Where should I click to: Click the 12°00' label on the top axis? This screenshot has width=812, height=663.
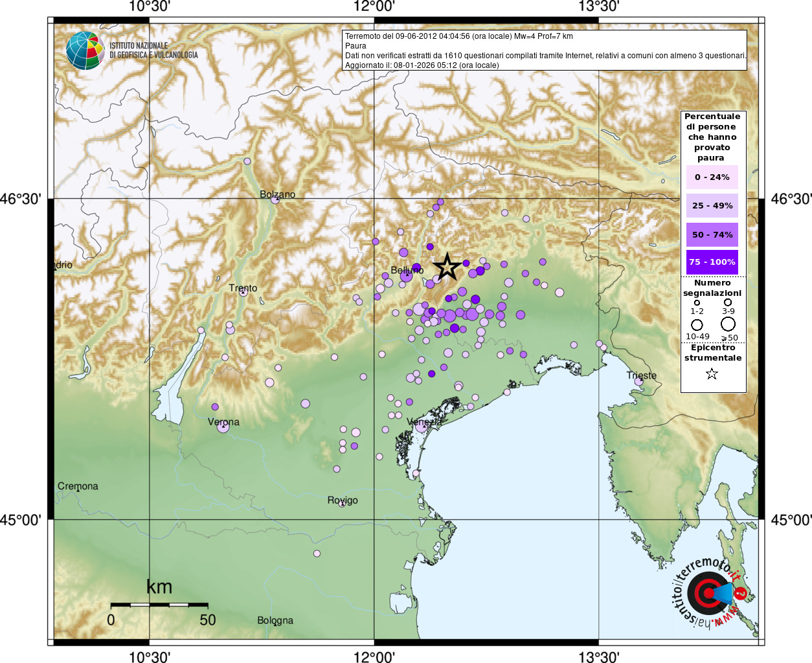point(374,6)
